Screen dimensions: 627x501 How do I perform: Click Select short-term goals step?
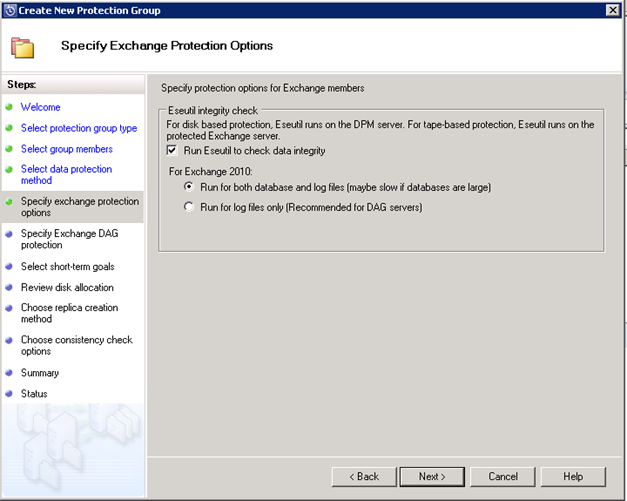point(67,266)
